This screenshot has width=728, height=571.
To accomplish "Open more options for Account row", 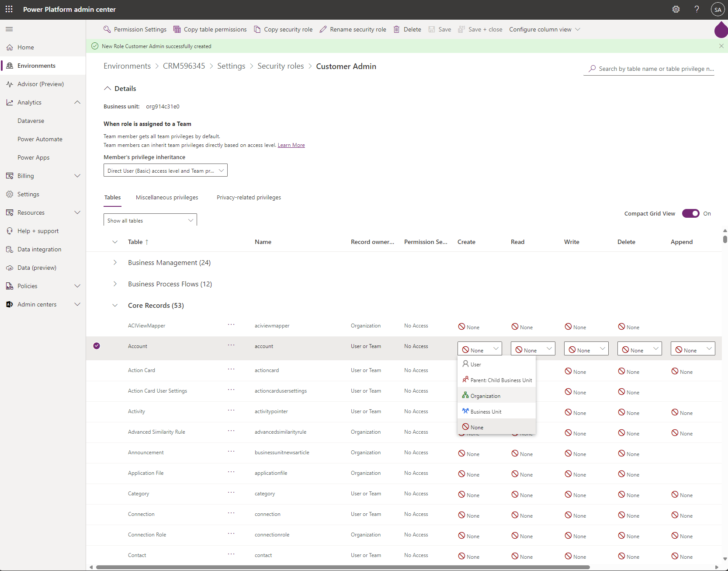I will pyautogui.click(x=231, y=345).
